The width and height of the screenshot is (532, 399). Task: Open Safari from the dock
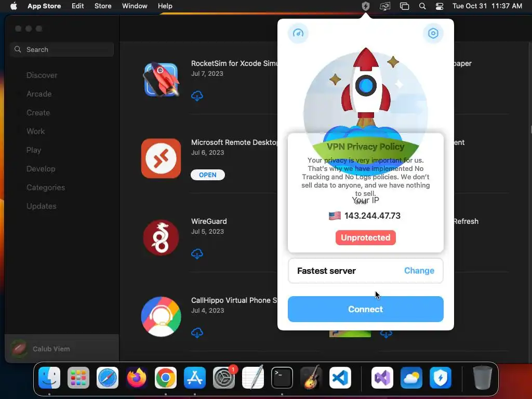click(108, 378)
